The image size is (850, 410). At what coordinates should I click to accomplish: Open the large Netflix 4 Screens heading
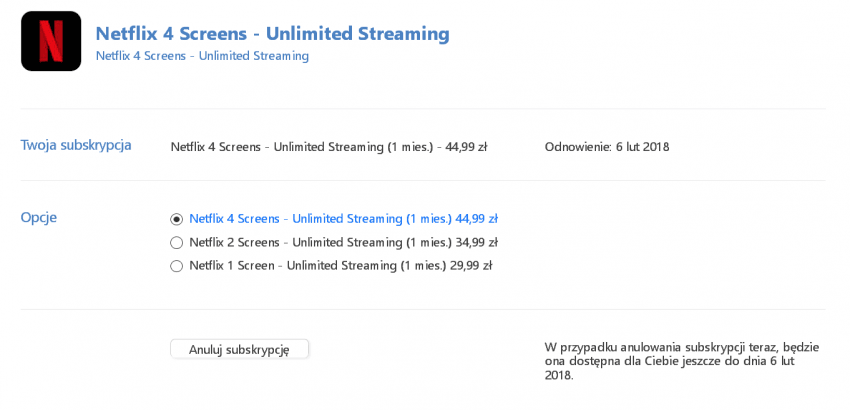point(273,34)
